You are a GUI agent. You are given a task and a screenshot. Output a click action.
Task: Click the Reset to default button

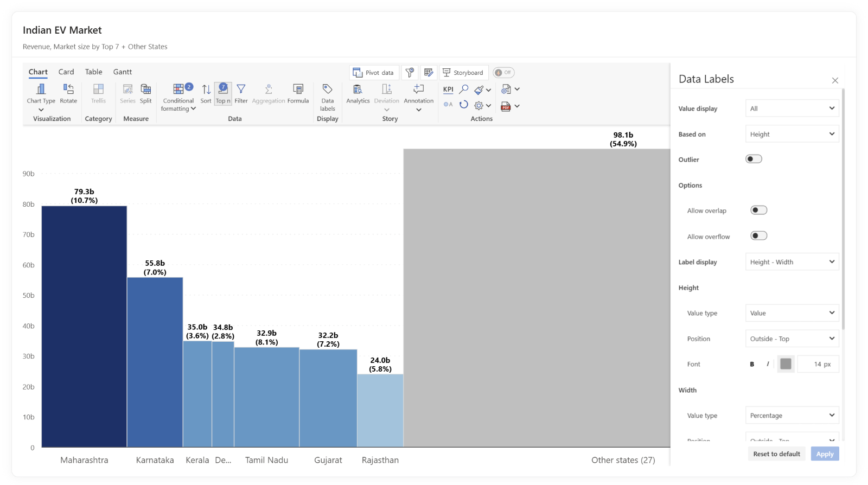point(776,454)
